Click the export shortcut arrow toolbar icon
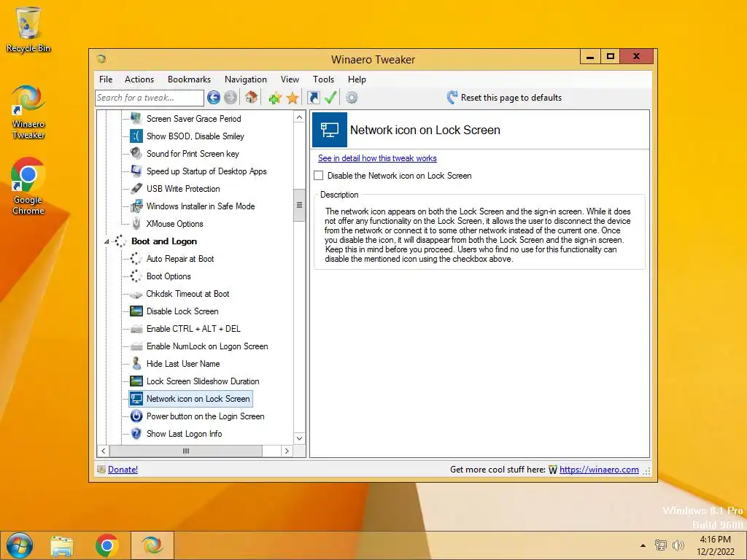 (x=314, y=98)
